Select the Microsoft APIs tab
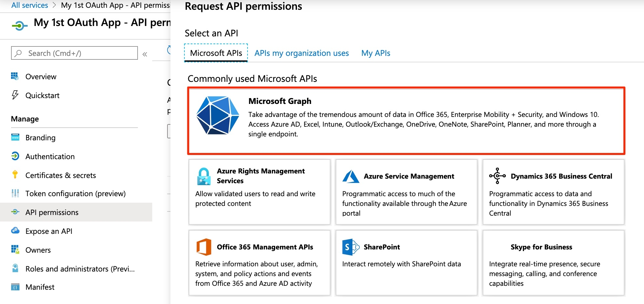Viewport: 644px width, 304px height. [x=216, y=53]
